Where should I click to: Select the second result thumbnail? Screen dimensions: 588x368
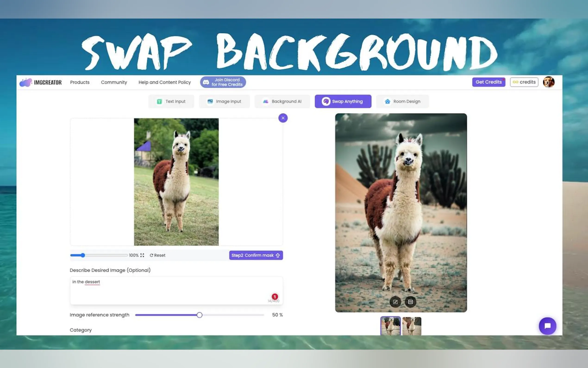(412, 326)
